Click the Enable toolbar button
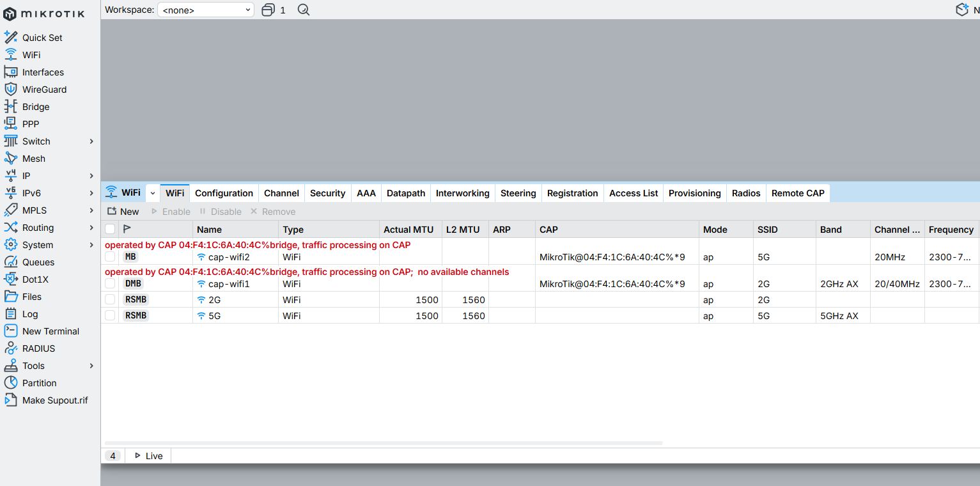Image resolution: width=980 pixels, height=486 pixels. [x=171, y=212]
